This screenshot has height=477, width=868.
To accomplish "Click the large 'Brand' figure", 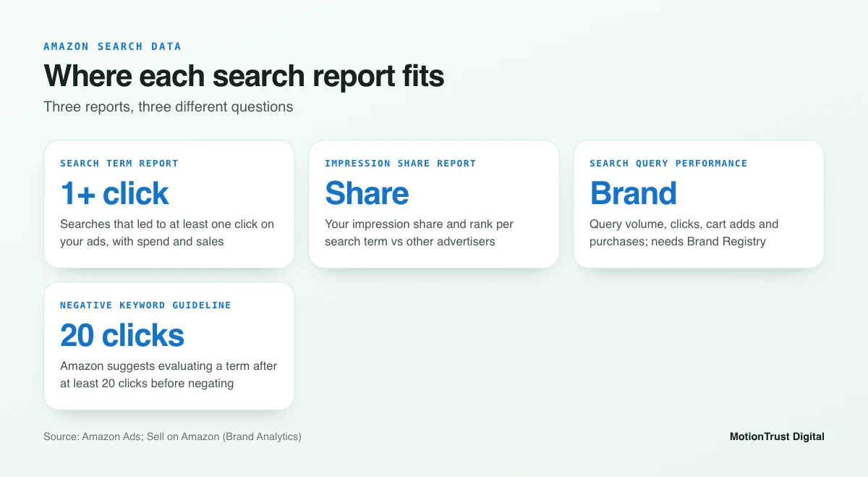I will [x=633, y=193].
